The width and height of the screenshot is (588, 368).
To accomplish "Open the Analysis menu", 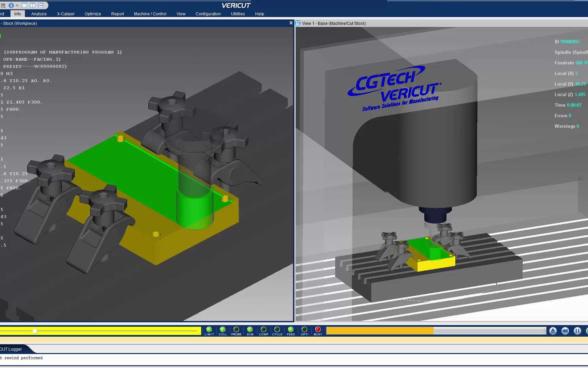I will point(39,14).
